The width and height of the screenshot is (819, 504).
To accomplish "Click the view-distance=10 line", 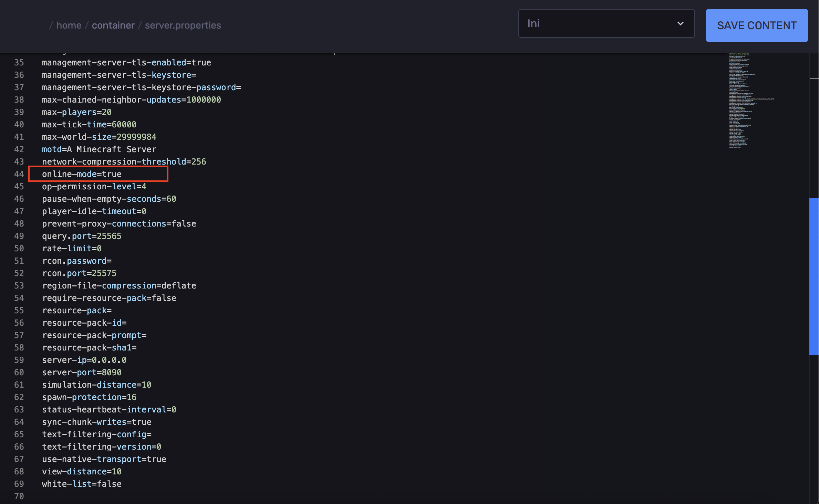I will (82, 472).
